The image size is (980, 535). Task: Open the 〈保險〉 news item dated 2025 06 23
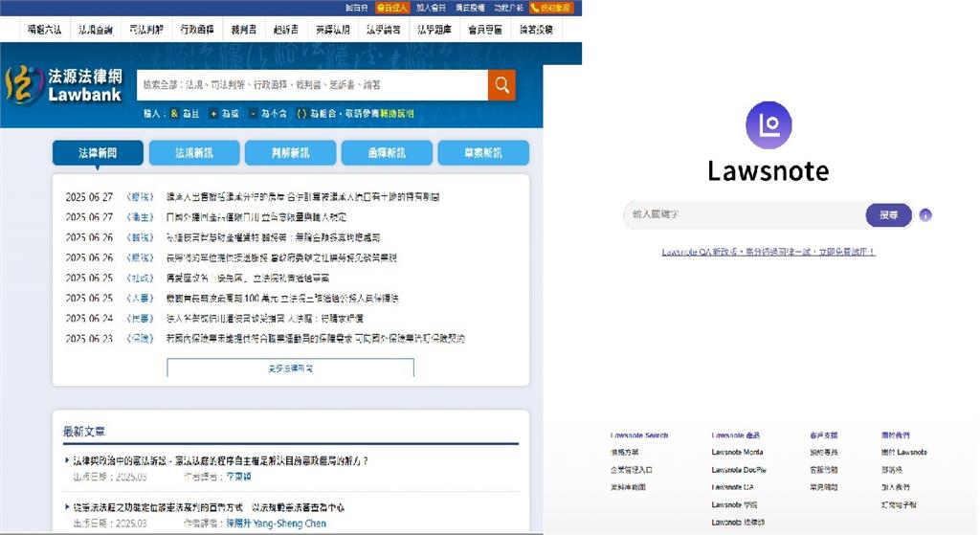(x=316, y=338)
